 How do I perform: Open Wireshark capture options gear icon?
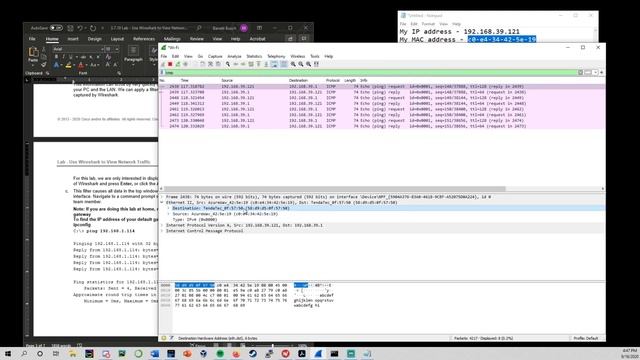point(186,64)
